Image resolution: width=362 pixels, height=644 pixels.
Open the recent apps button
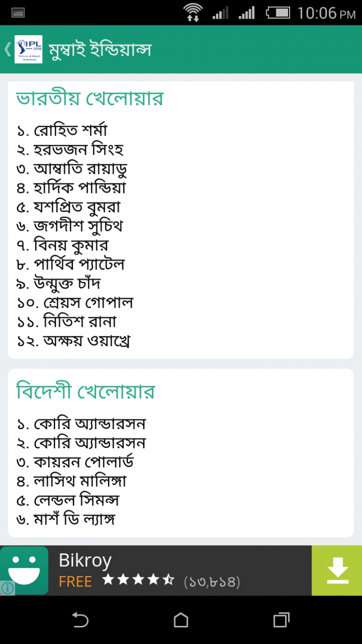[x=281, y=620]
